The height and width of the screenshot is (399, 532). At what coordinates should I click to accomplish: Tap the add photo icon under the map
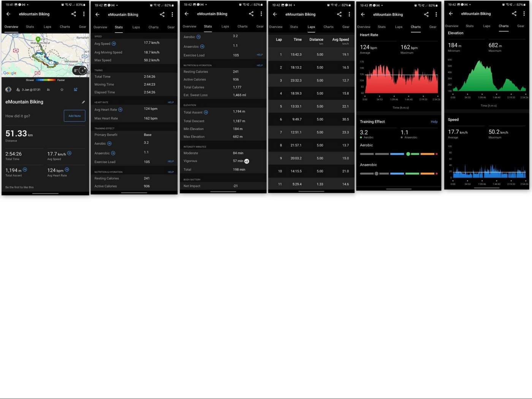click(x=76, y=90)
